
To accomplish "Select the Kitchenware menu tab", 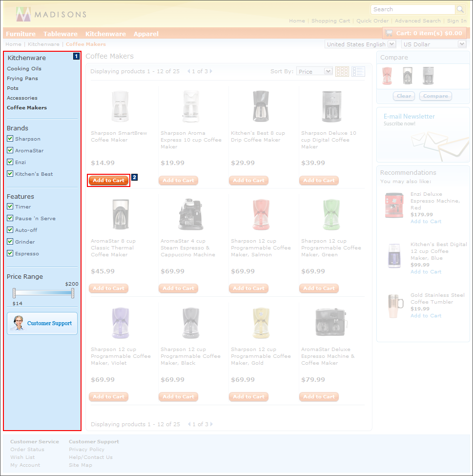I will pos(105,34).
